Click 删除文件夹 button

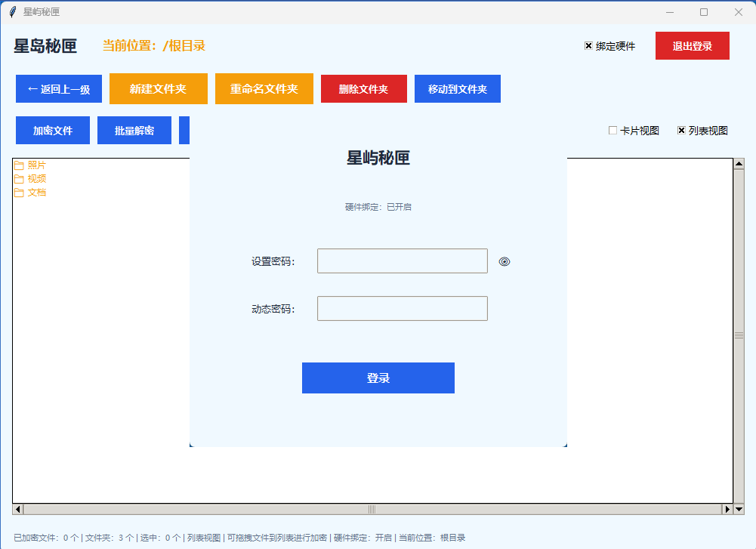pyautogui.click(x=364, y=88)
